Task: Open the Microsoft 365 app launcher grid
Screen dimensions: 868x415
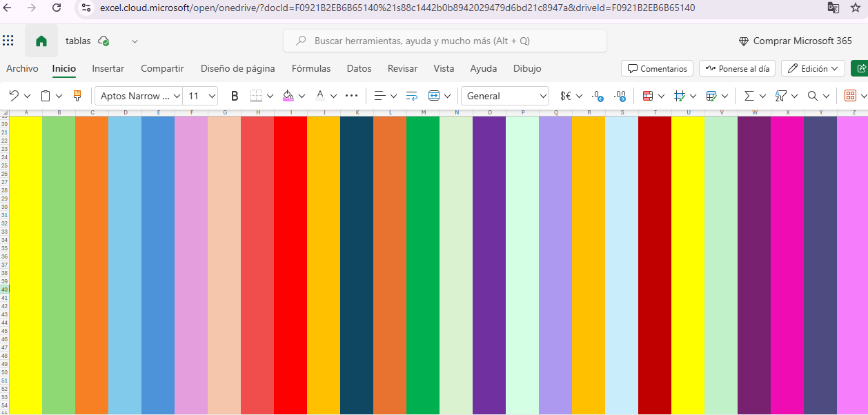Action: (x=8, y=41)
